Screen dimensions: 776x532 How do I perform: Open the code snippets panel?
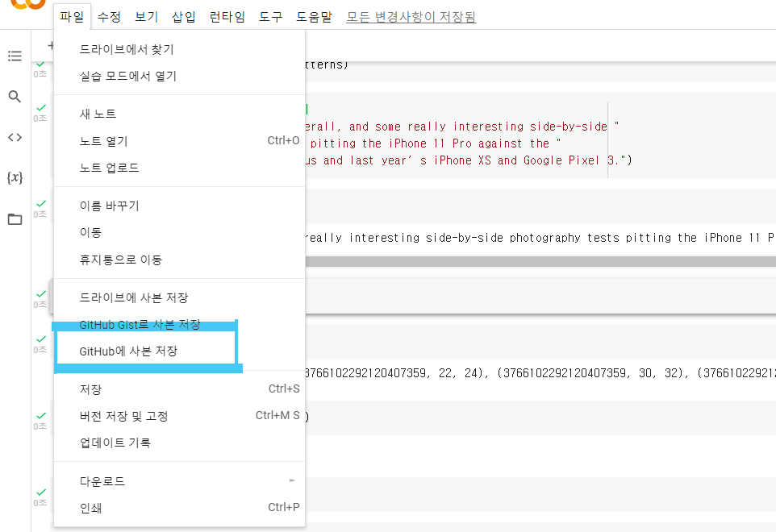click(x=15, y=136)
